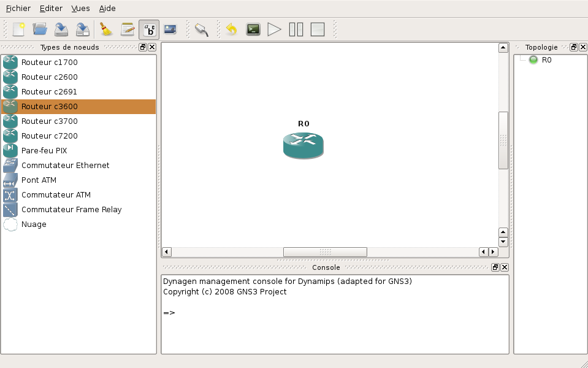Select Routeur c2600 node type
Screen dimensions: 588x368
(78, 77)
